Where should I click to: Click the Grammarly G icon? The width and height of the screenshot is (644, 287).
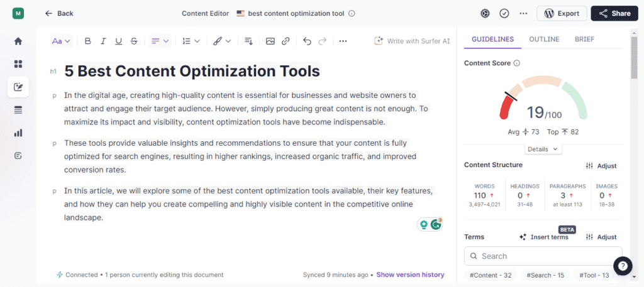pyautogui.click(x=436, y=224)
